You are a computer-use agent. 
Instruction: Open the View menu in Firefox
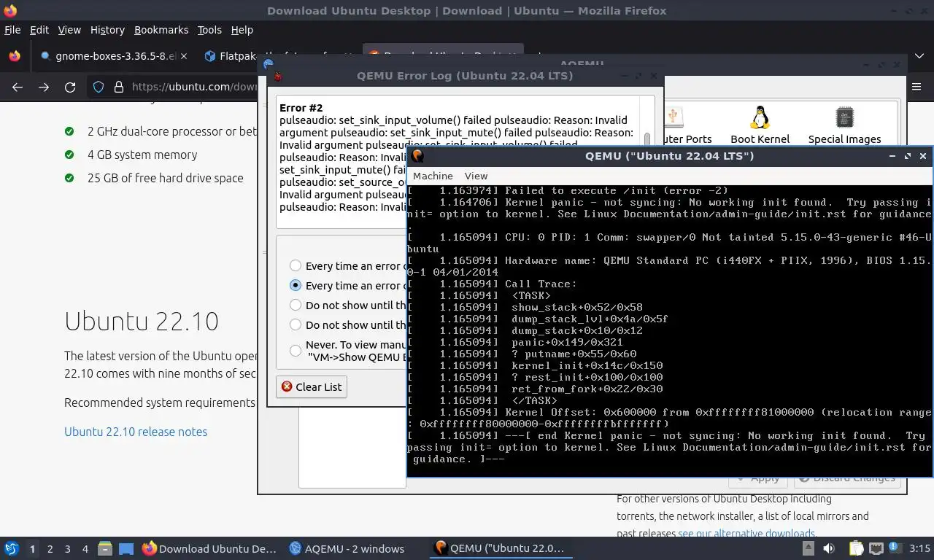point(69,30)
